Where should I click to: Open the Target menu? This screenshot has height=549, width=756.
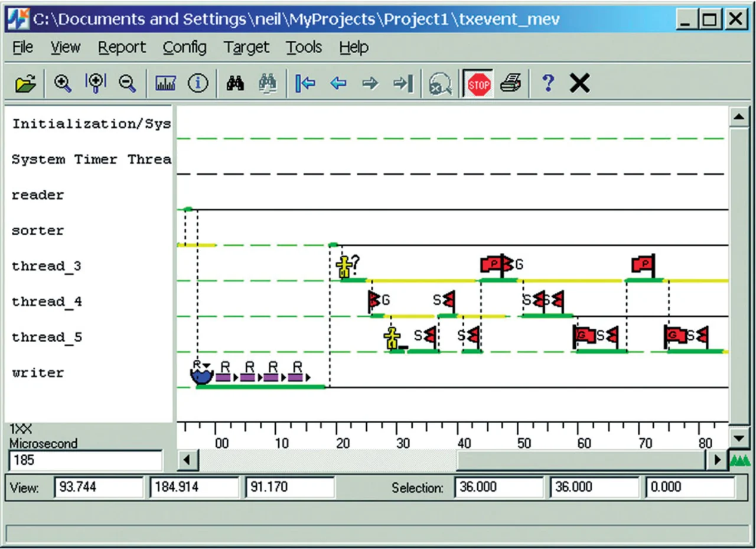[246, 47]
